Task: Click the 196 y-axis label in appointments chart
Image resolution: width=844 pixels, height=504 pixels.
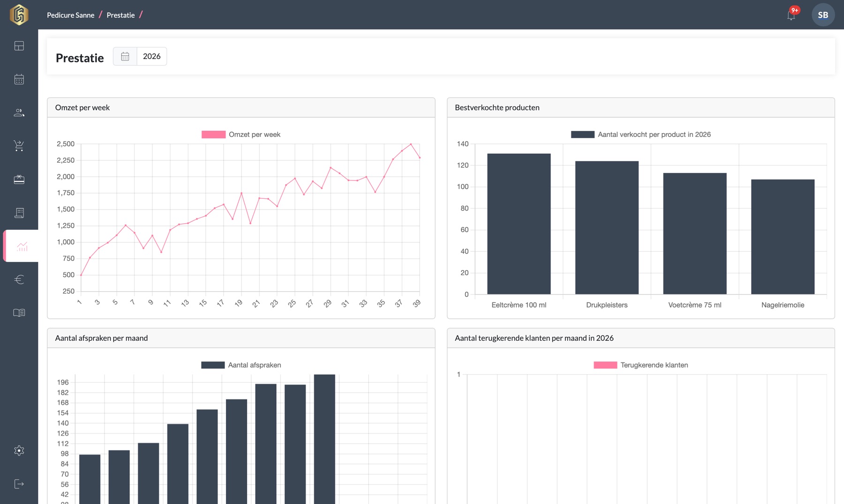Action: (63, 383)
